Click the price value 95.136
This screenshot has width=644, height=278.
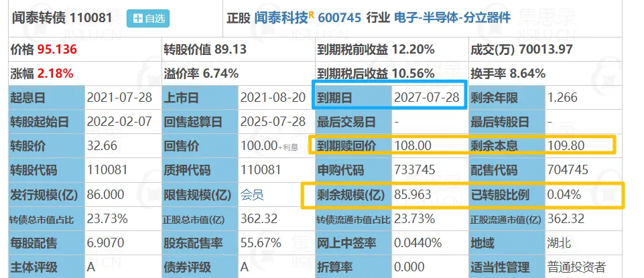tap(57, 50)
